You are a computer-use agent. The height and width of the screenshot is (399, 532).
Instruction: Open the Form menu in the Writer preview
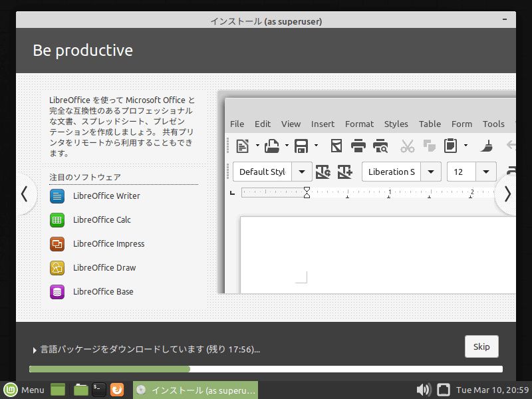coord(462,124)
